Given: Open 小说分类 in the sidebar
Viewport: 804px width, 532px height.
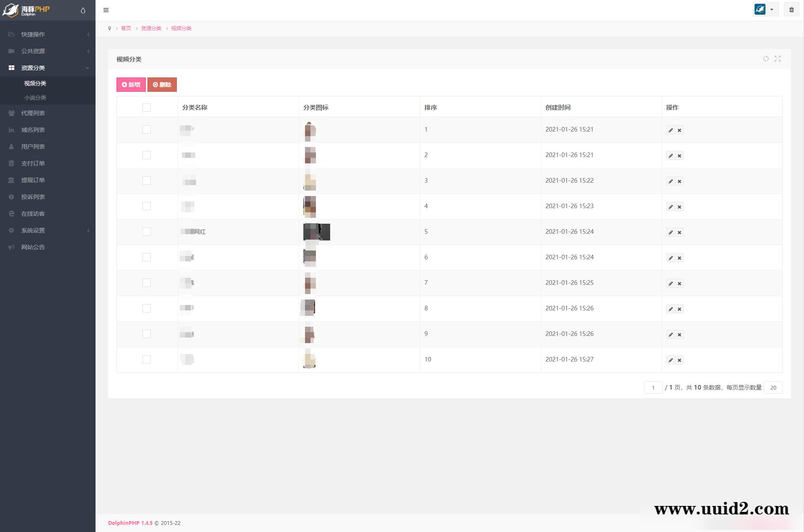Looking at the screenshot, I should (35, 98).
